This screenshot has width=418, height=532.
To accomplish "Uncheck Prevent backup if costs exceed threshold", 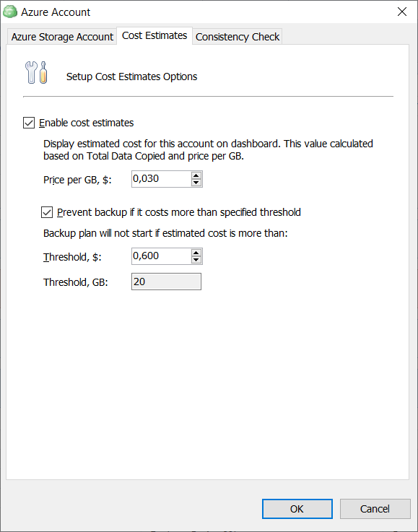I will (x=47, y=212).
